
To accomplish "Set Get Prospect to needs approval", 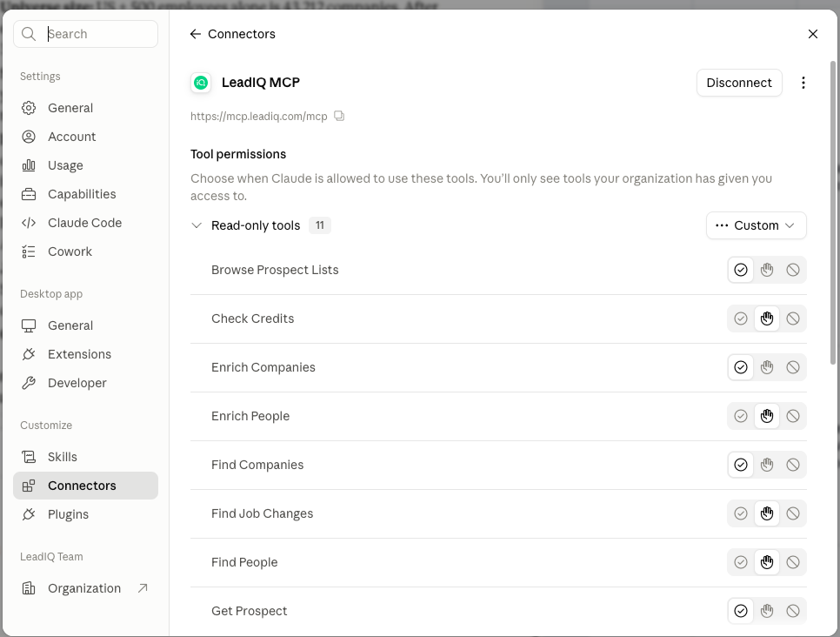I will click(767, 611).
